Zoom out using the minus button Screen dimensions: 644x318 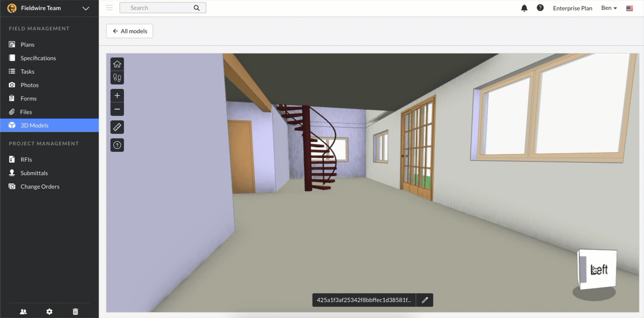tap(117, 109)
